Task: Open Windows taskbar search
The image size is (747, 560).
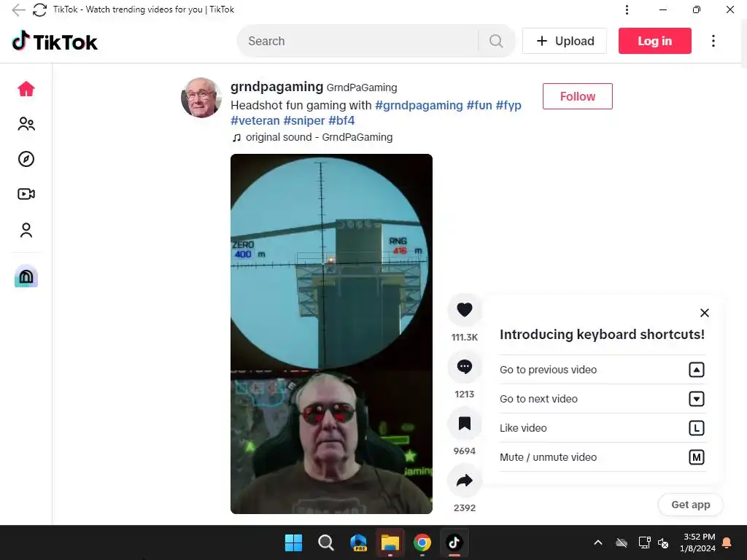Action: point(326,542)
